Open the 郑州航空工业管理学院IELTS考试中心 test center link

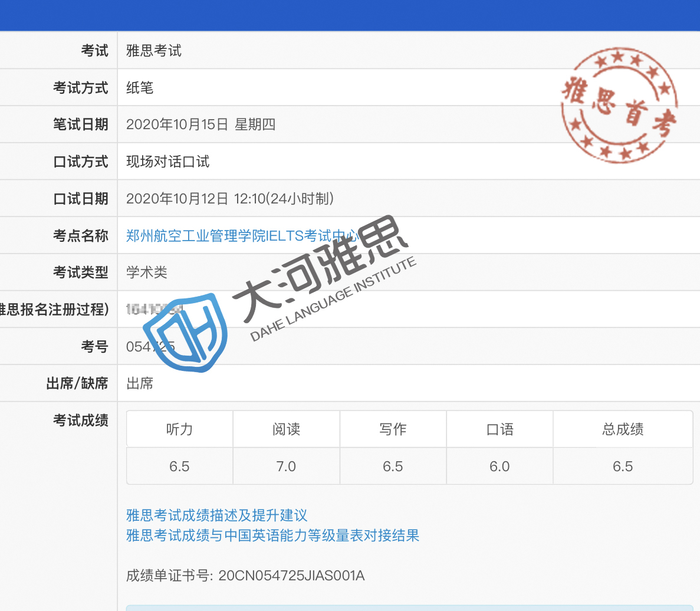(x=242, y=236)
